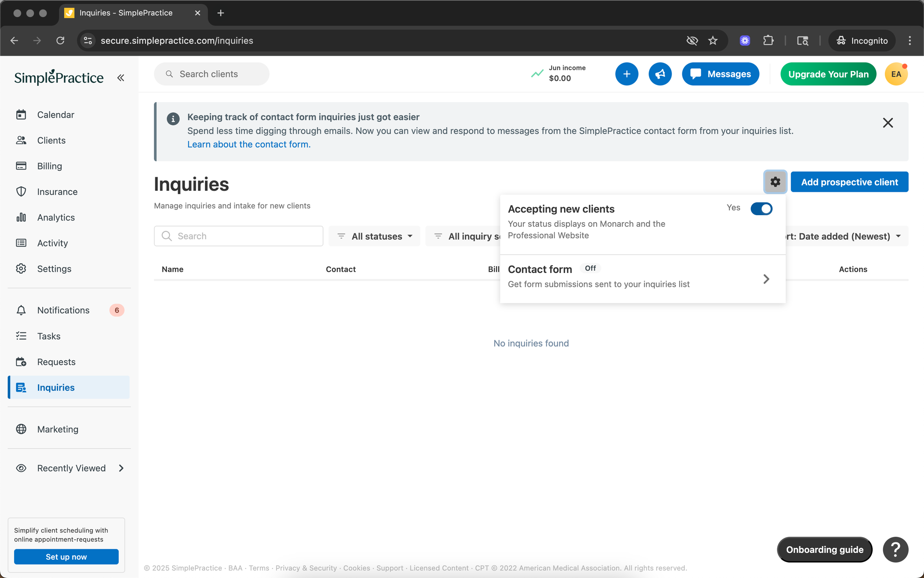Open Notifications in the sidebar
This screenshot has height=578, width=924.
pos(63,310)
